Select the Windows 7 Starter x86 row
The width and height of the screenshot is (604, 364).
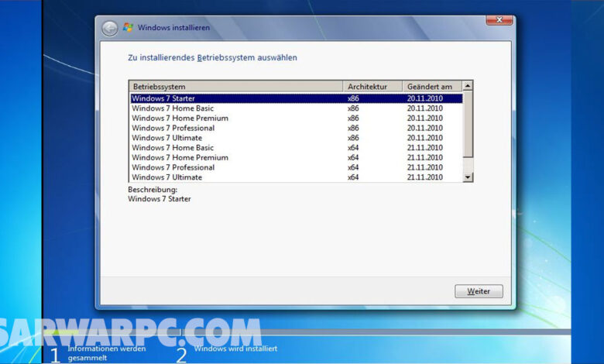click(x=297, y=98)
